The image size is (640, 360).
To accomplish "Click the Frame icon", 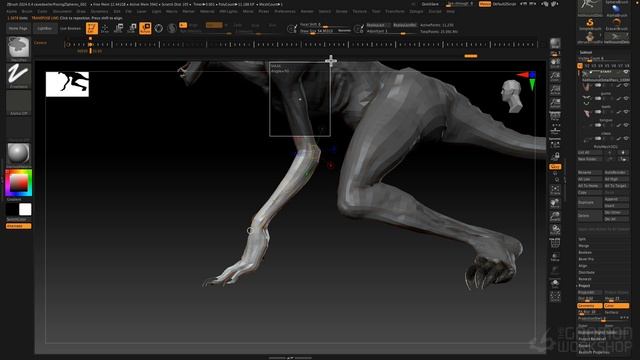I will (x=555, y=189).
